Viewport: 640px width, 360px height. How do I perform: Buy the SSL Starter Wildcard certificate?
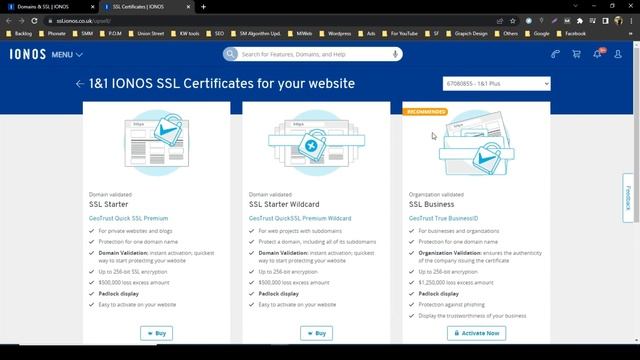[316, 333]
